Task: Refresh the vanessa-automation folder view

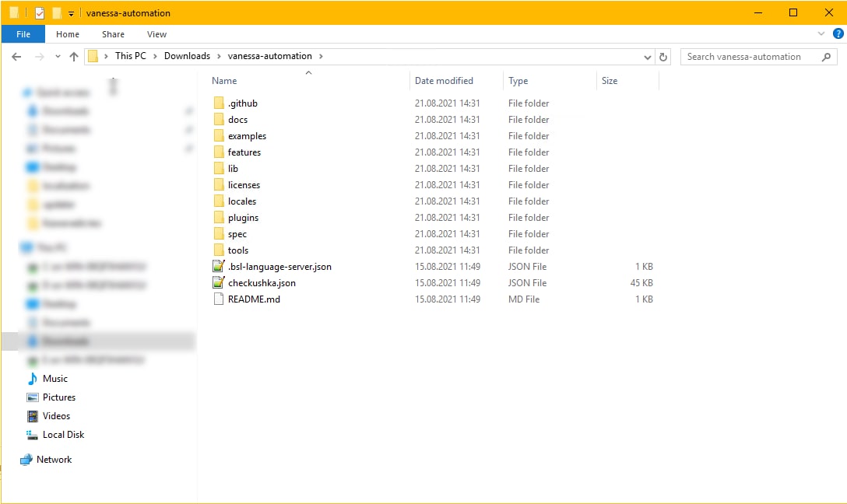Action: tap(663, 57)
